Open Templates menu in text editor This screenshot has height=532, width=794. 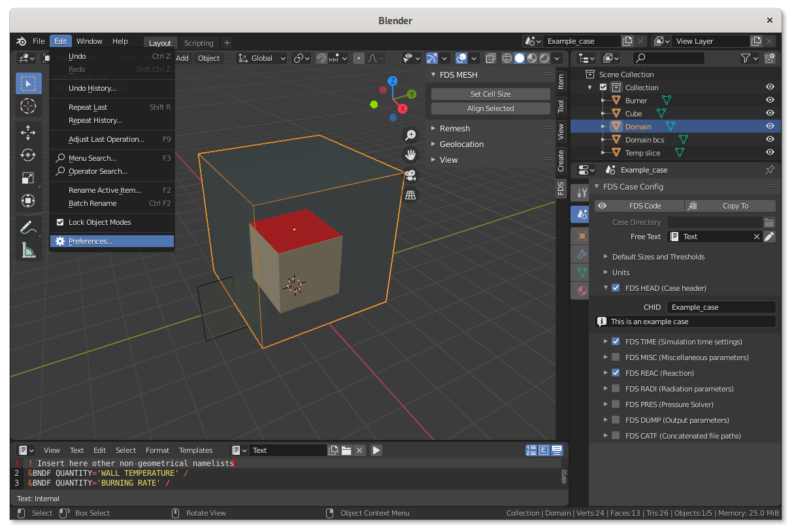click(x=196, y=450)
